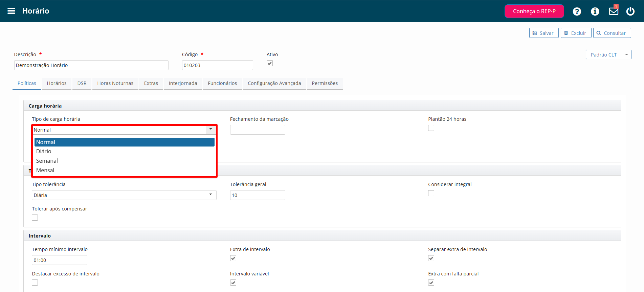Open the Tipo tolerância dropdown
The width and height of the screenshot is (644, 292).
124,195
